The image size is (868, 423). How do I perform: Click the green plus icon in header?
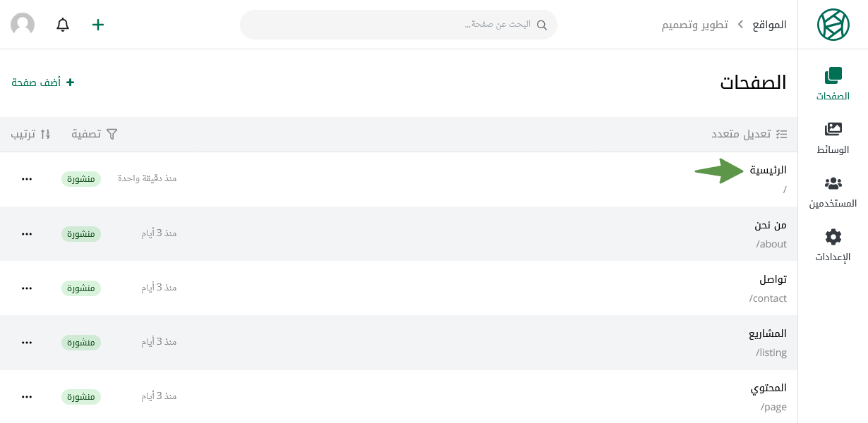tap(98, 25)
